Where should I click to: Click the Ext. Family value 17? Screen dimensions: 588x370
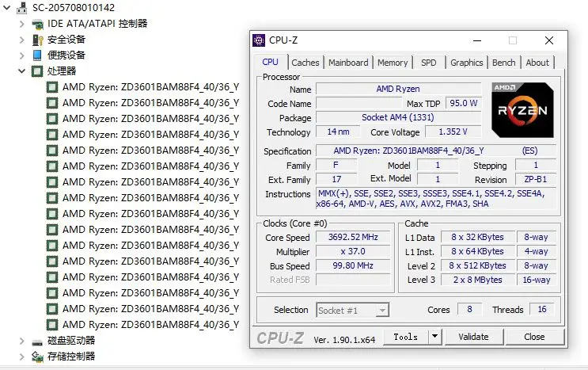pyautogui.click(x=336, y=179)
